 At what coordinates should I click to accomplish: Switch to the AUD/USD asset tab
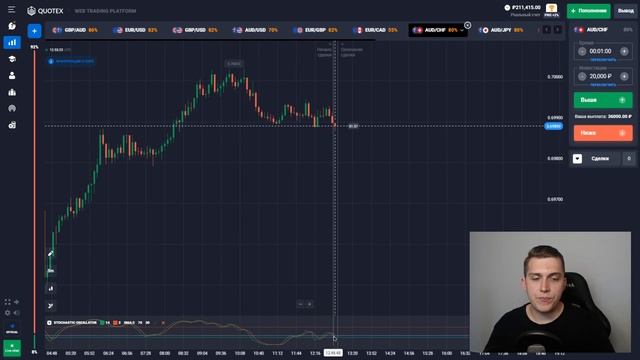[256, 30]
